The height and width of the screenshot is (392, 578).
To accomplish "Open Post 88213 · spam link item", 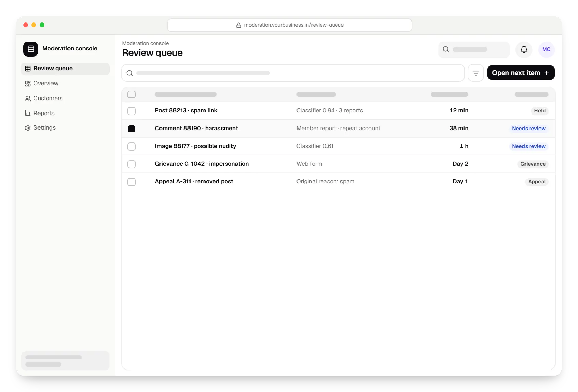I will pyautogui.click(x=186, y=110).
